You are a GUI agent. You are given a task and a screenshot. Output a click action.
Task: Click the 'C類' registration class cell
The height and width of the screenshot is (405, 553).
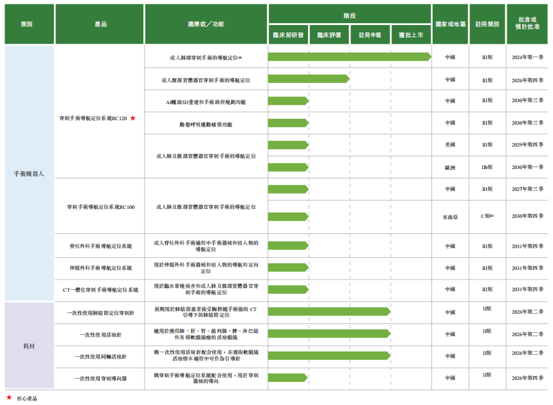pos(487,216)
